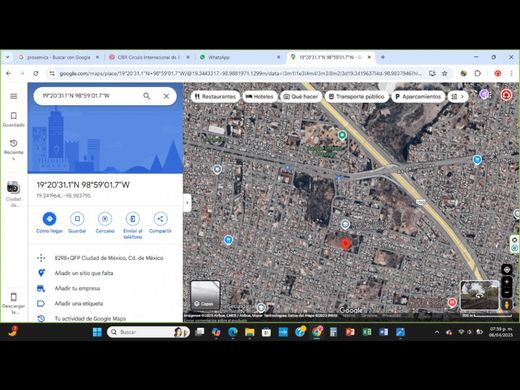Open a new browser tab
This screenshot has height=390, width=520.
[x=383, y=57]
